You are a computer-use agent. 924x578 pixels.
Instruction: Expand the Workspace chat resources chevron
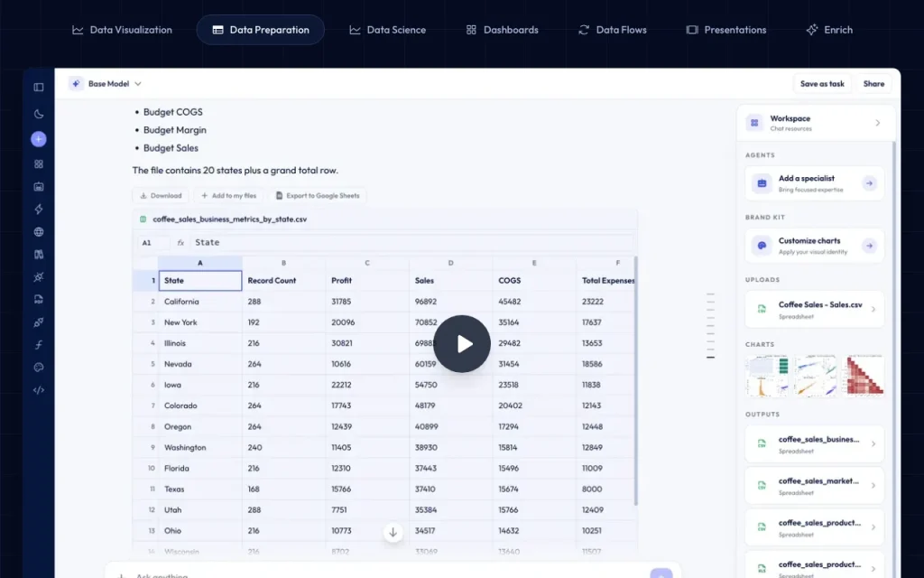[x=877, y=123]
